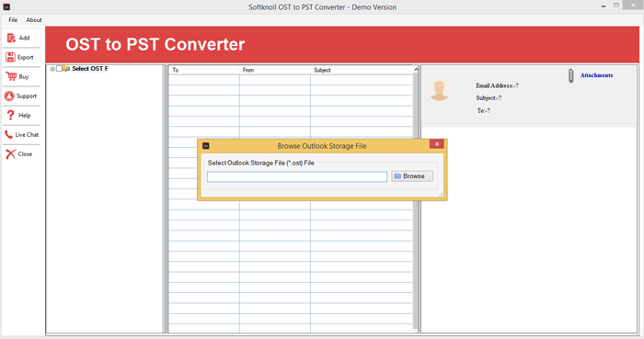Maximize the converter window

point(616,6)
